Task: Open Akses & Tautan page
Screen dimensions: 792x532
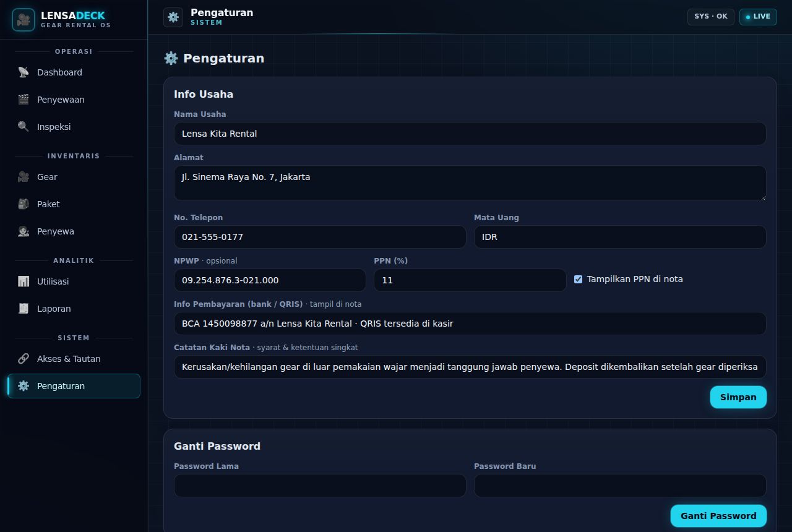Action: pos(74,359)
